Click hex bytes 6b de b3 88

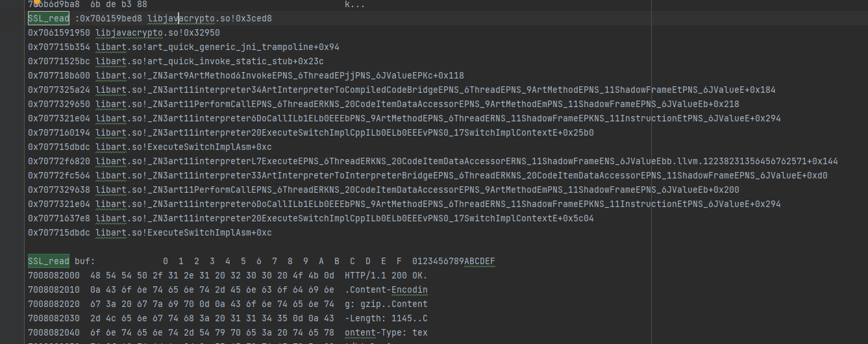pyautogui.click(x=119, y=4)
